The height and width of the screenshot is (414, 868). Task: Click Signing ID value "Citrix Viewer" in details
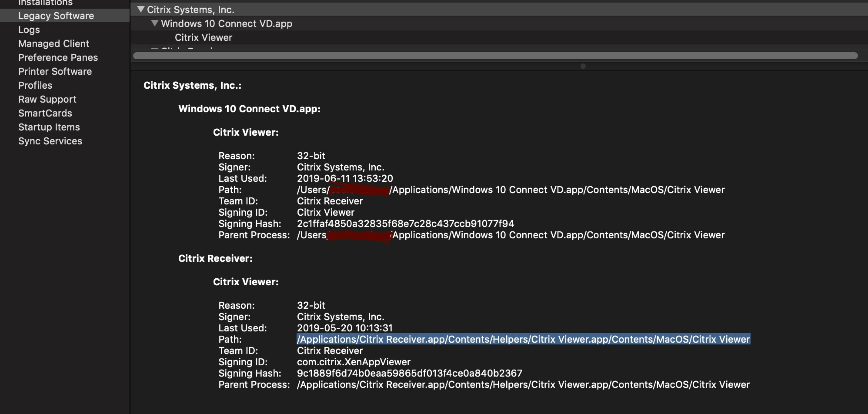(x=326, y=212)
